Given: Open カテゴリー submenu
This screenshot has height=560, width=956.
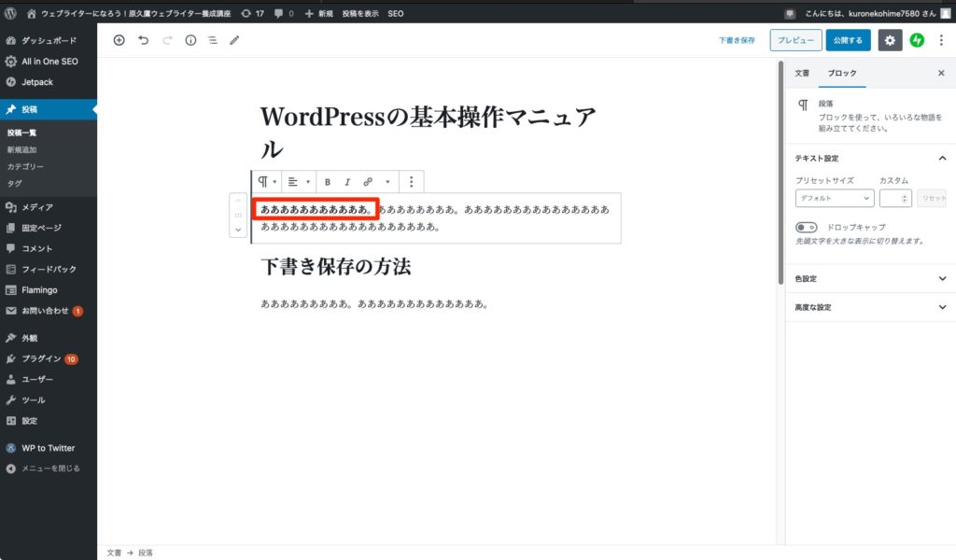Looking at the screenshot, I should pos(25,166).
